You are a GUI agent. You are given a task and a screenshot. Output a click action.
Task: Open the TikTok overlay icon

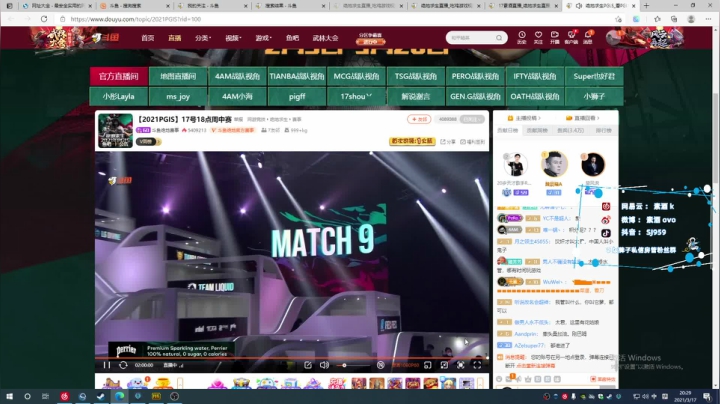606,233
